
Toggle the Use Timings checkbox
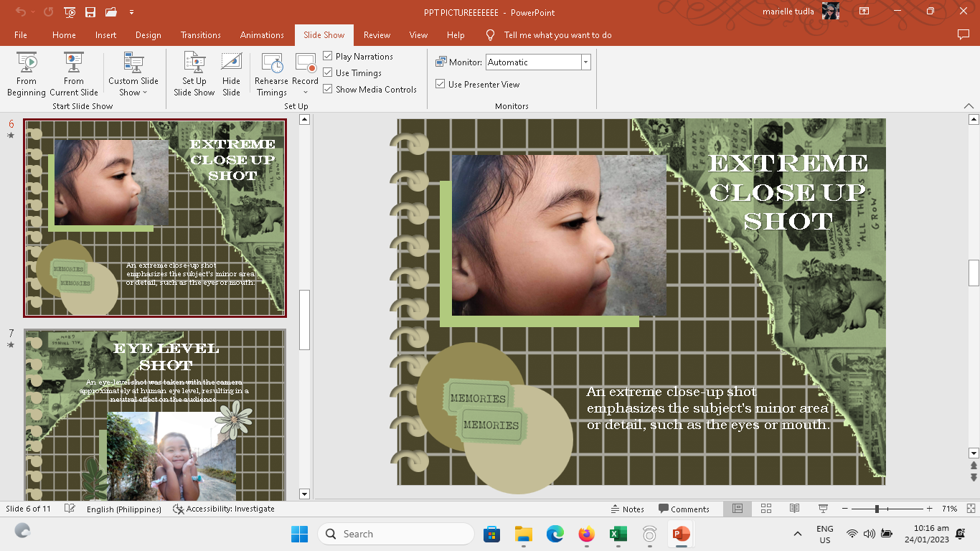[x=328, y=72]
